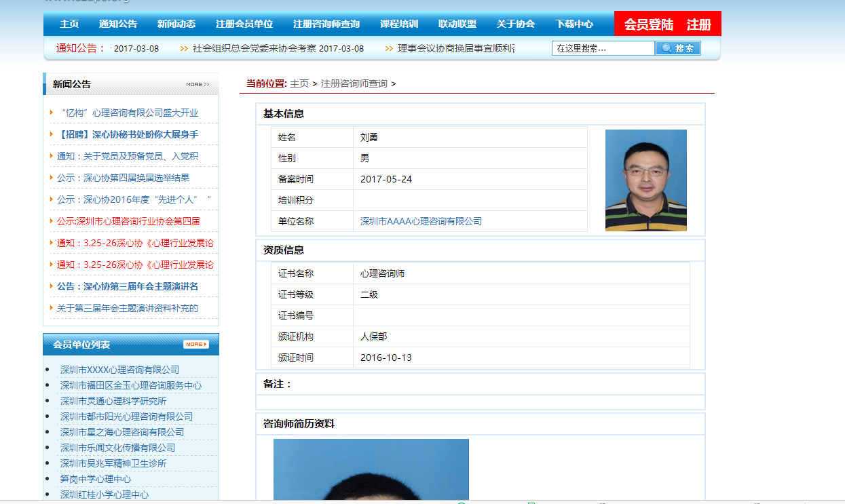The image size is (845, 504).
Task: Click MORE in the 新闻公告 header
Action: point(198,85)
